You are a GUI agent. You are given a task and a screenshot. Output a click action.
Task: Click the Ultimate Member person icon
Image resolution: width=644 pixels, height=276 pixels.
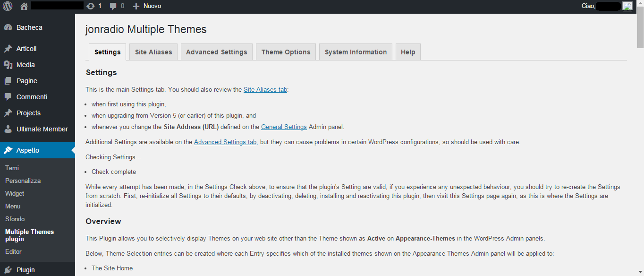coord(8,129)
